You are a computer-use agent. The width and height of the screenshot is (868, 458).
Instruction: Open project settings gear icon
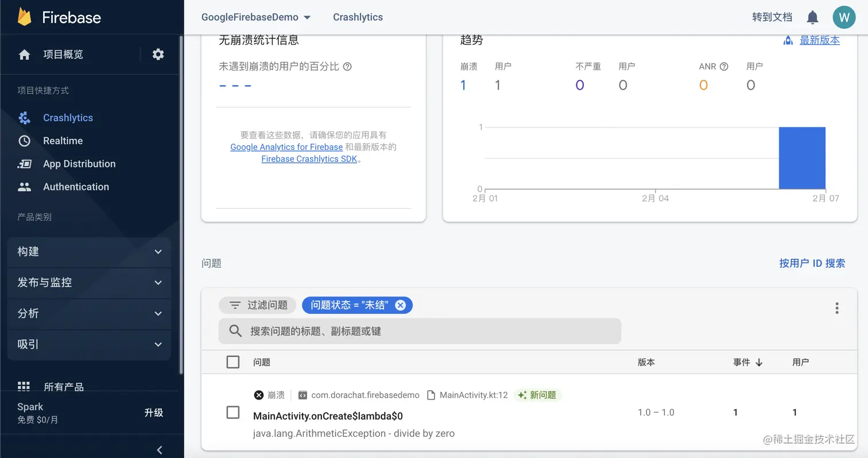click(x=158, y=55)
